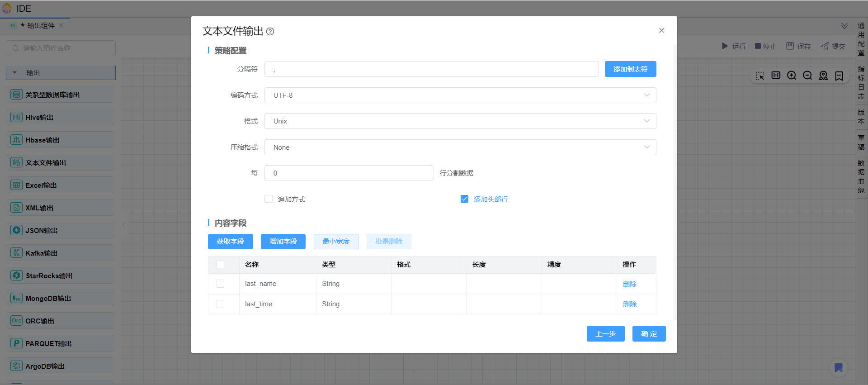Open the 压缩格式 None dropdown
Viewport: 868px width, 385px height.
(460, 147)
